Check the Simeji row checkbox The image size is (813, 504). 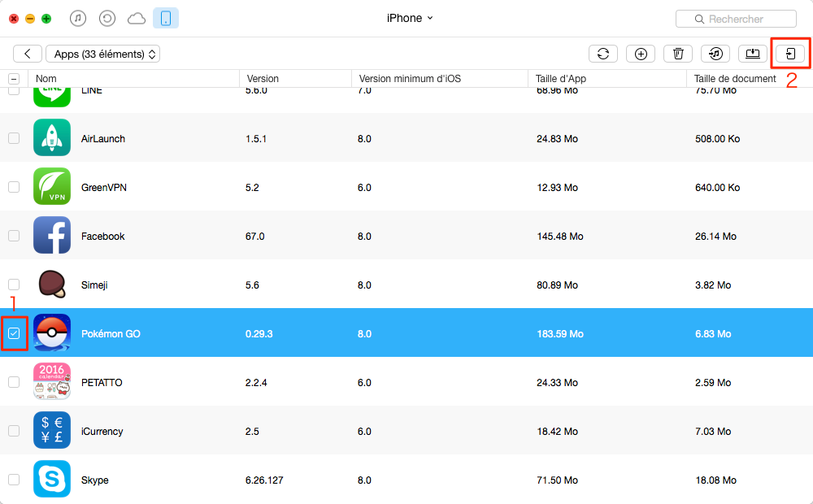coord(14,285)
